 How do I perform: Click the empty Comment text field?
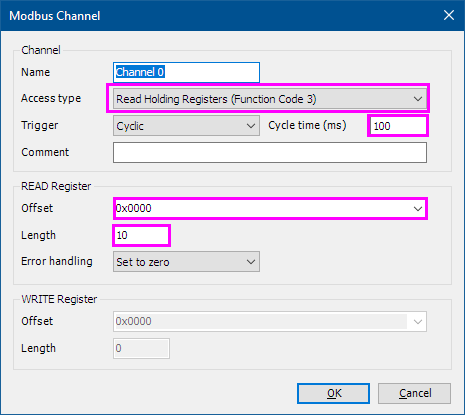tap(270, 153)
